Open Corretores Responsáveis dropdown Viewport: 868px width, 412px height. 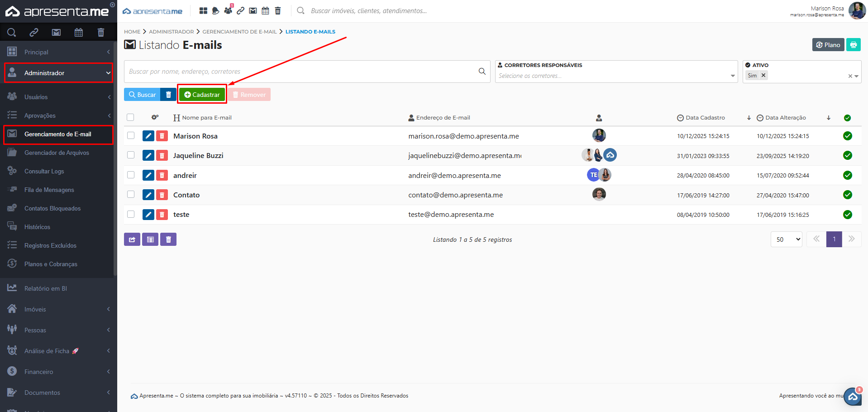pos(615,76)
